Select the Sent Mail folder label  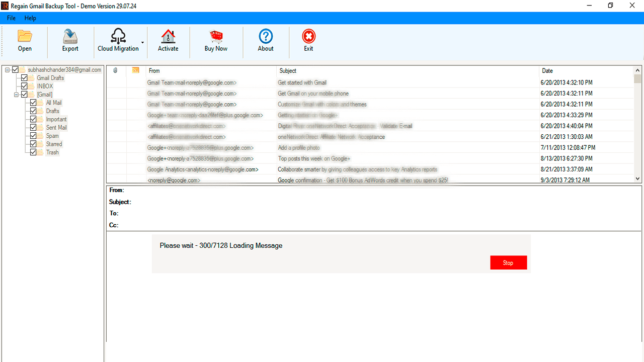point(56,127)
